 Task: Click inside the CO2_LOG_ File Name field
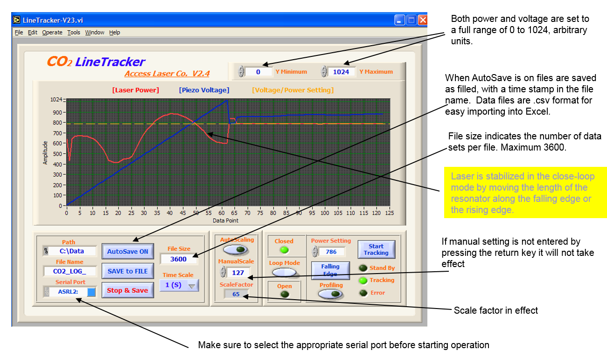coord(70,271)
